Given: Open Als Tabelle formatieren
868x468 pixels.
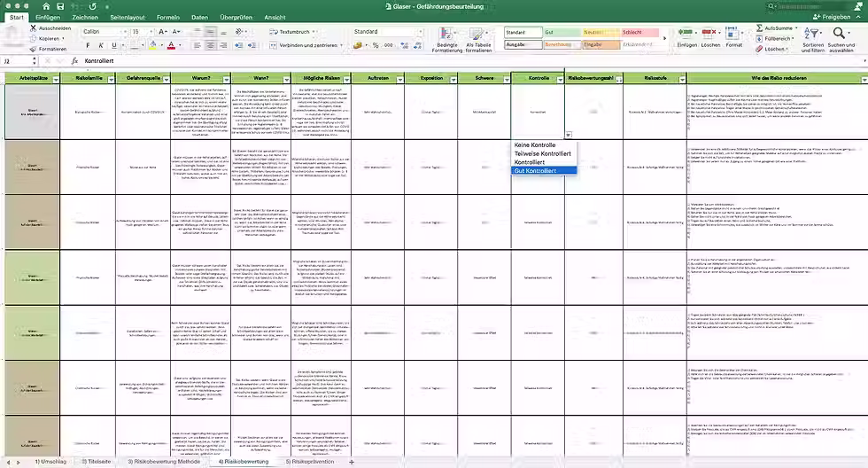Looking at the screenshot, I should point(478,41).
